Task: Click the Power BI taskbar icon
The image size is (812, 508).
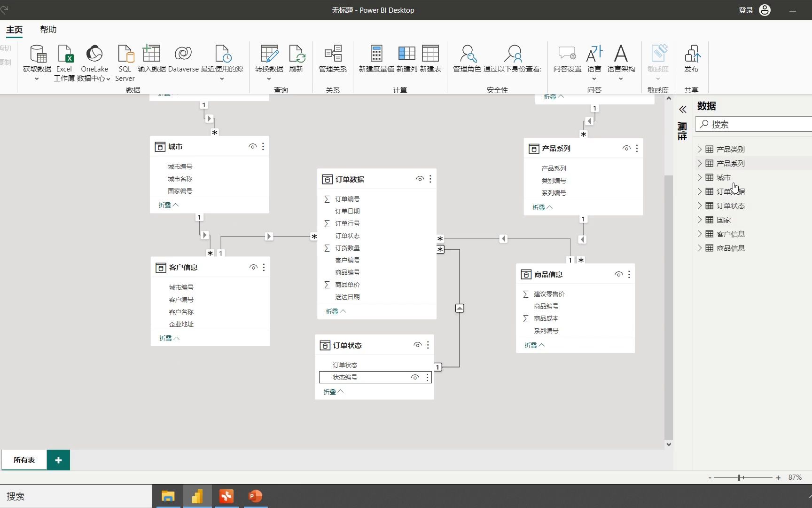Action: click(x=197, y=496)
